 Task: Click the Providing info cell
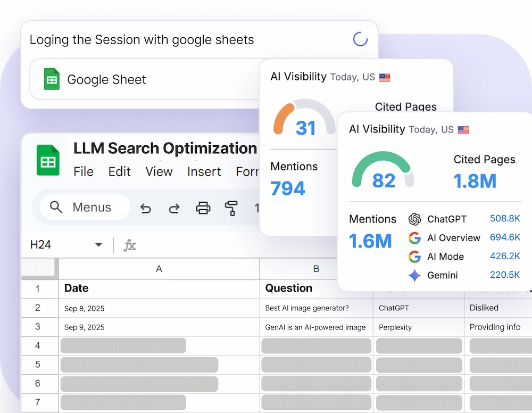pyautogui.click(x=498, y=327)
